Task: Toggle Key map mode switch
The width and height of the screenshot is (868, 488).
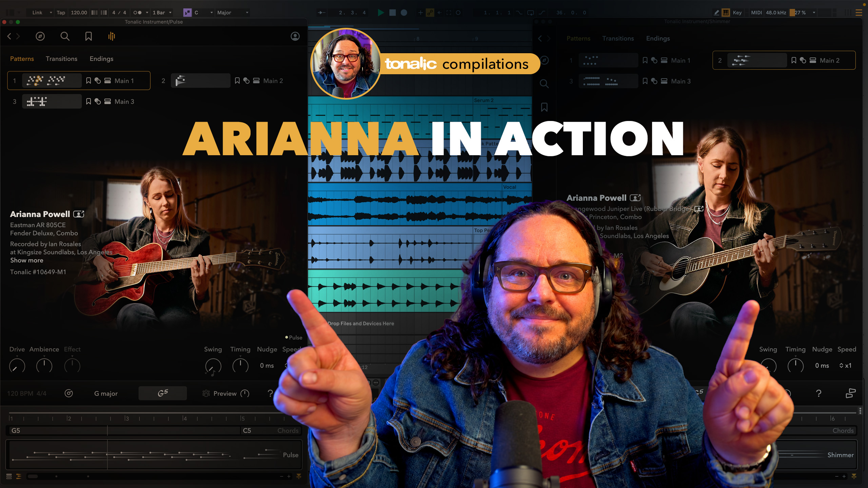Action: click(737, 13)
